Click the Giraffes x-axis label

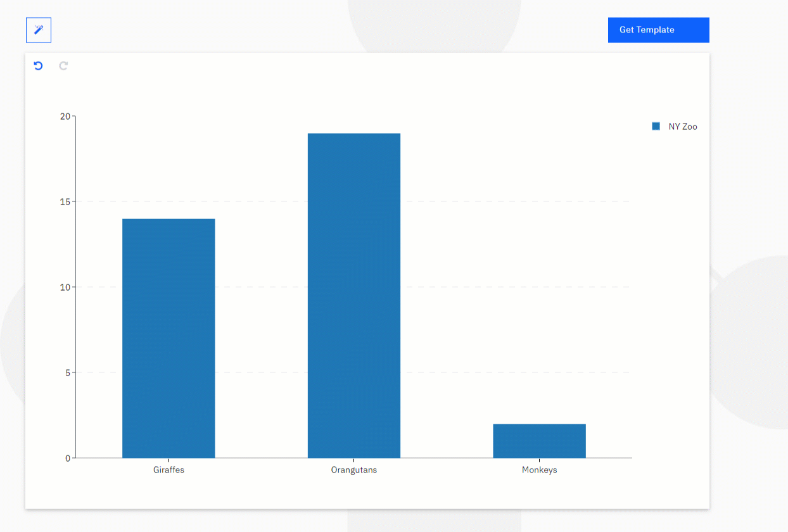click(x=168, y=470)
